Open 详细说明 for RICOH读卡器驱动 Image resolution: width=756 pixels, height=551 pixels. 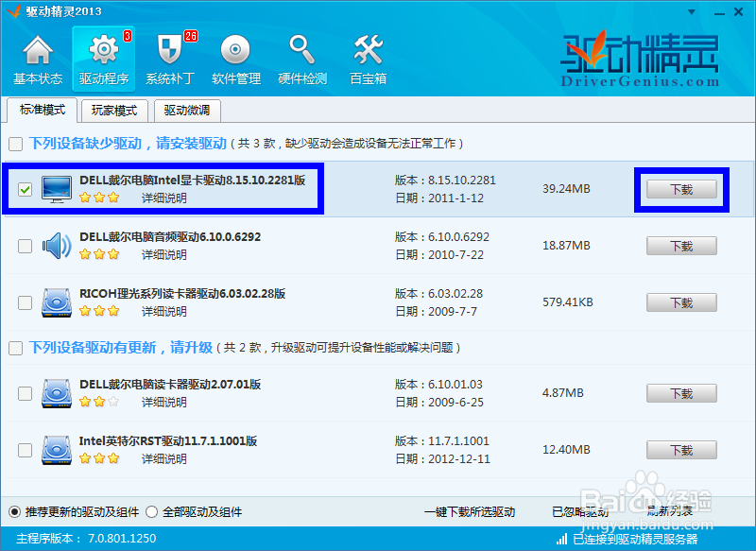[163, 311]
